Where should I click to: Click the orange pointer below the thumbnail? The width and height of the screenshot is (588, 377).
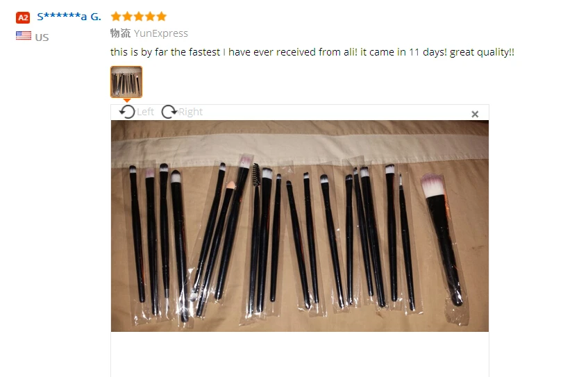(127, 100)
